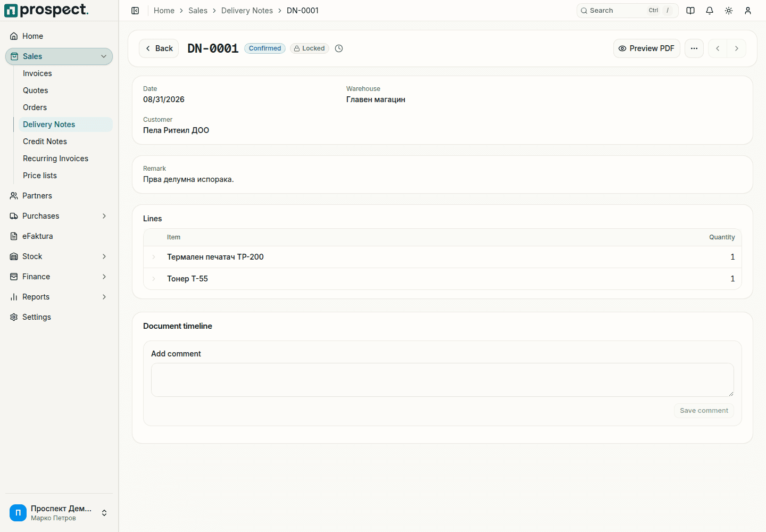Click the Purchases truck icon

click(x=14, y=216)
